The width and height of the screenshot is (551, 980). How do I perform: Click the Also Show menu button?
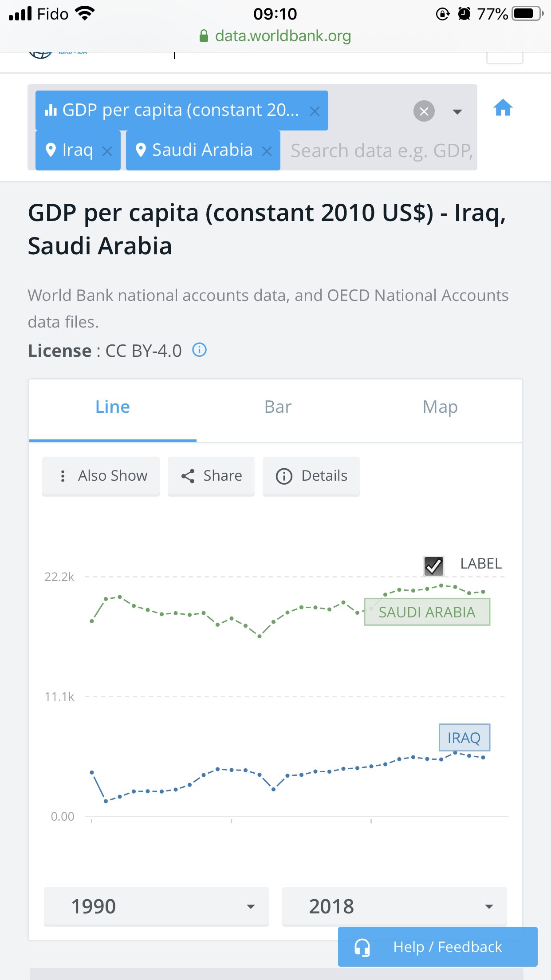coord(101,476)
